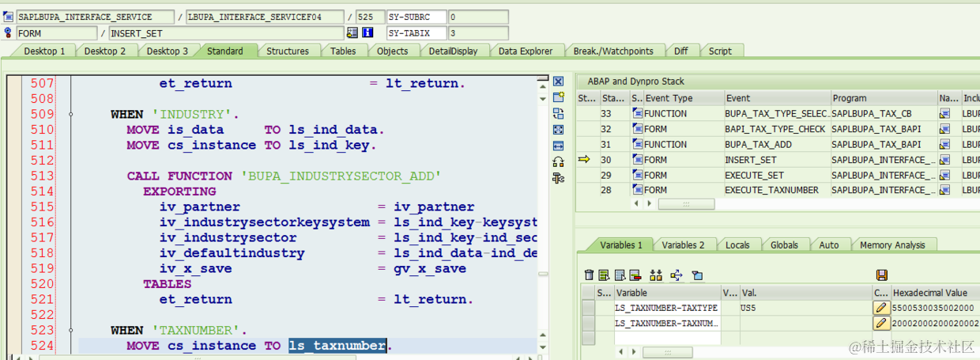This screenshot has height=360, width=980.
Task: Click the pencil icon for LS_TAXNUMBER-TAXTYPE
Action: (x=881, y=308)
